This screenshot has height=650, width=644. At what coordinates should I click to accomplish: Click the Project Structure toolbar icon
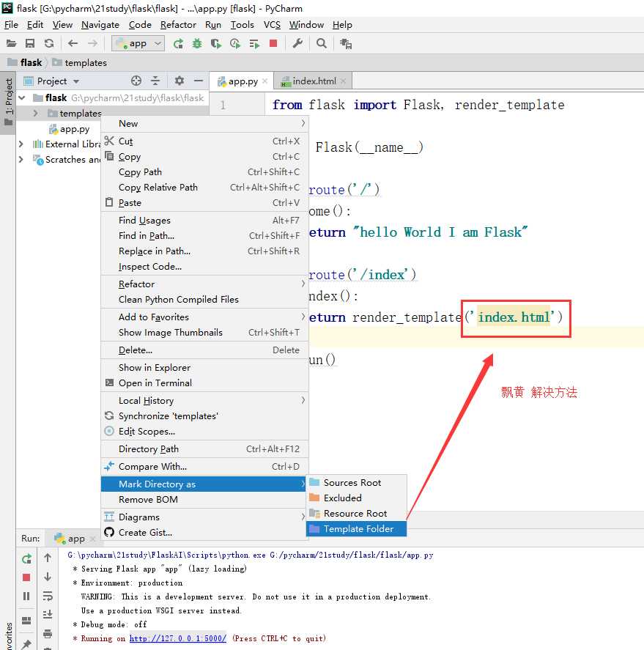click(x=345, y=43)
